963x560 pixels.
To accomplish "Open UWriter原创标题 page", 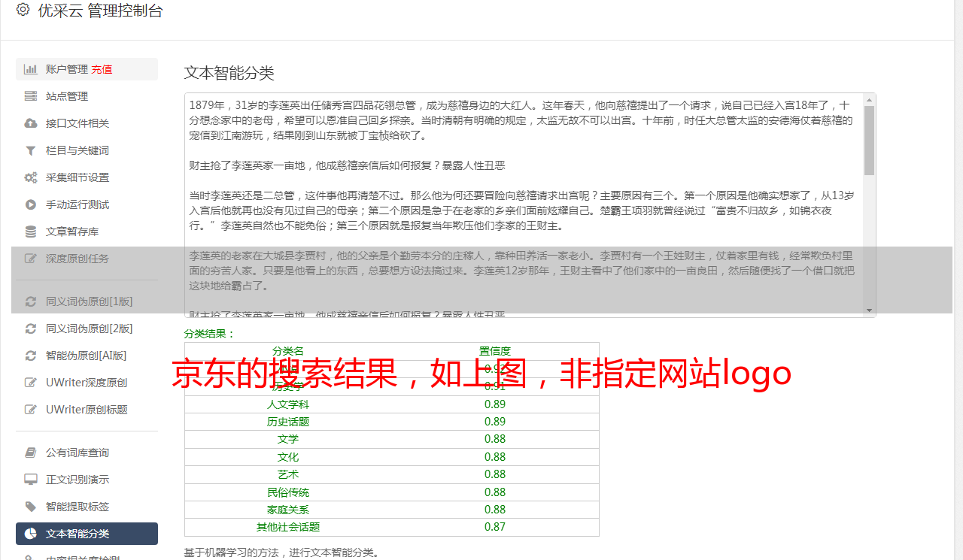I will 87,410.
